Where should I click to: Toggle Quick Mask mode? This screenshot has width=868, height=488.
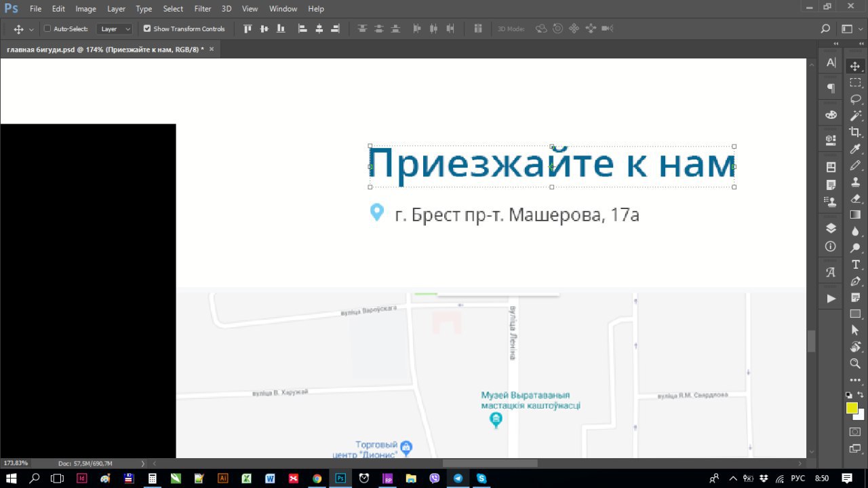855,432
